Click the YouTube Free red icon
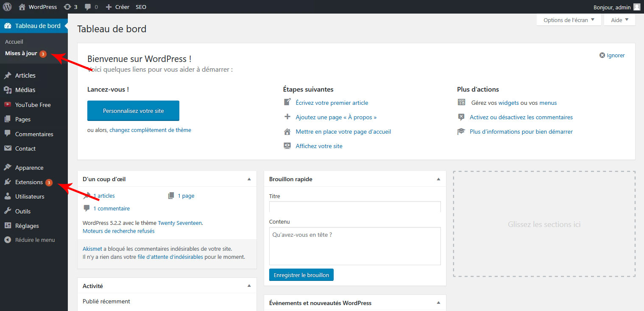This screenshot has height=311, width=644. click(x=8, y=105)
